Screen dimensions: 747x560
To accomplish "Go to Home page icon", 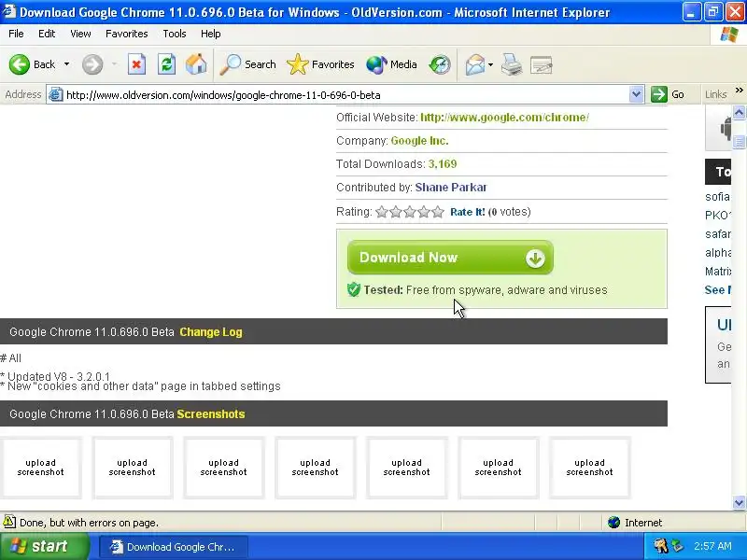I will pyautogui.click(x=196, y=64).
